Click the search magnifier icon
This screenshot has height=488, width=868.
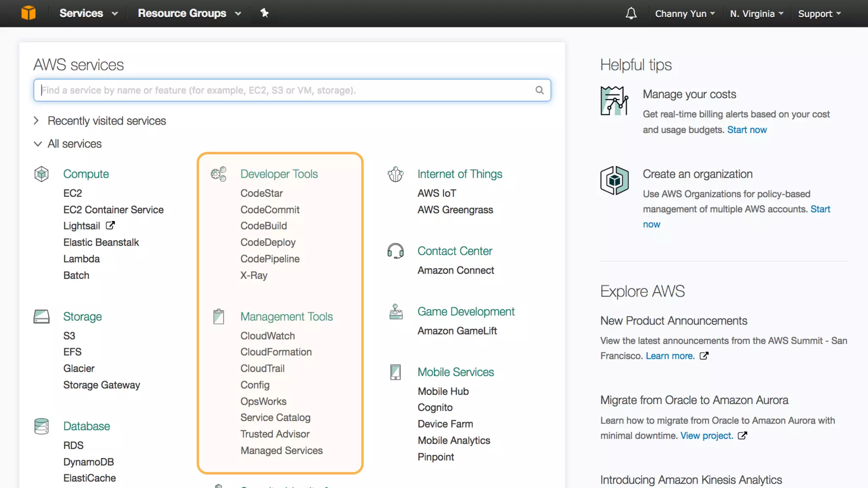(539, 90)
